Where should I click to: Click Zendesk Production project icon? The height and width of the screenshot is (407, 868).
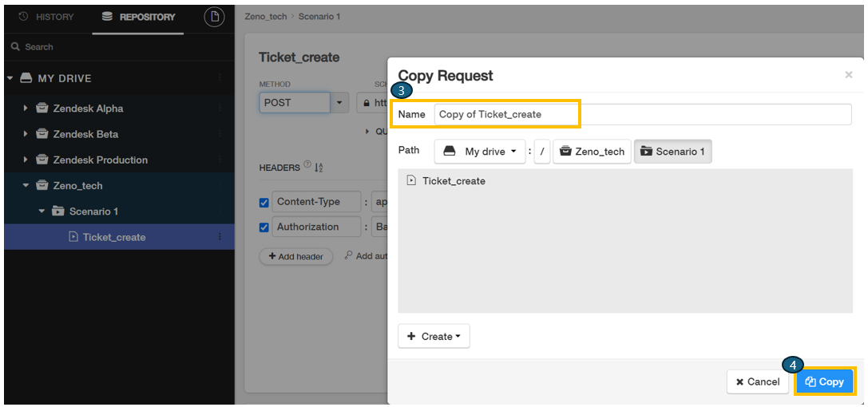42,160
